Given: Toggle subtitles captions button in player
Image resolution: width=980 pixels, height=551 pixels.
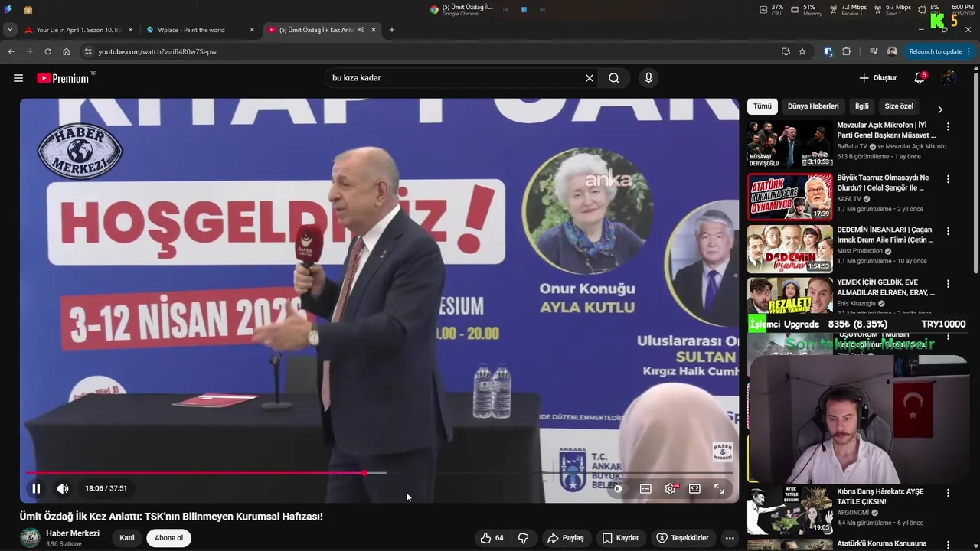Looking at the screenshot, I should 645,489.
